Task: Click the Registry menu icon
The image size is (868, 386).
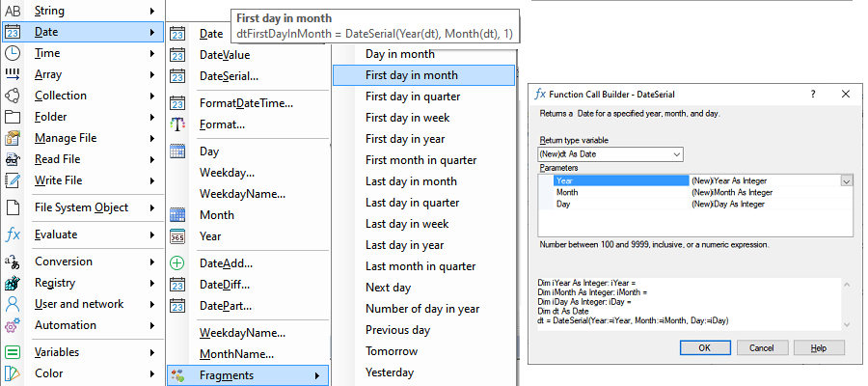Action: tap(13, 283)
